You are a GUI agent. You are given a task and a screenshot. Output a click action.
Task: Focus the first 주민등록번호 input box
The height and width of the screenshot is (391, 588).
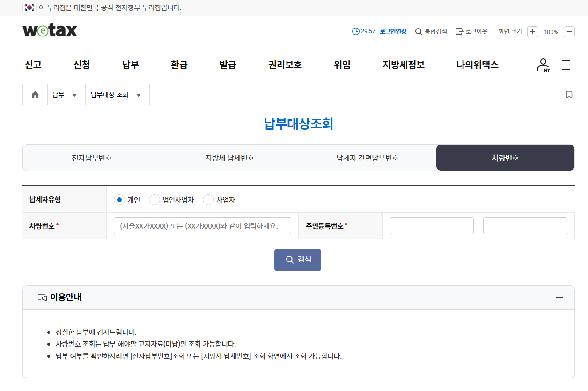[x=432, y=226]
